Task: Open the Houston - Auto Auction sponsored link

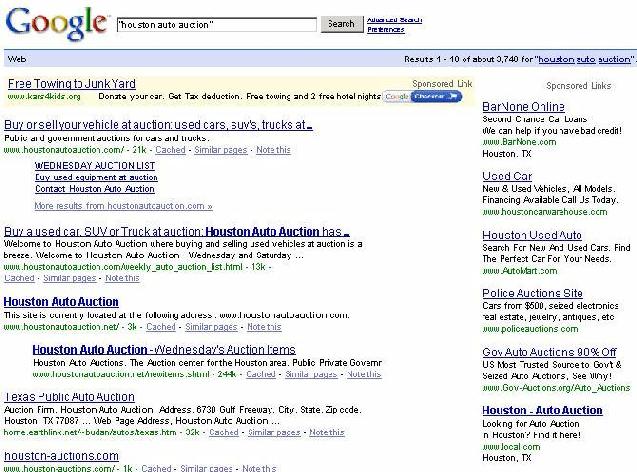Action: pos(542,410)
